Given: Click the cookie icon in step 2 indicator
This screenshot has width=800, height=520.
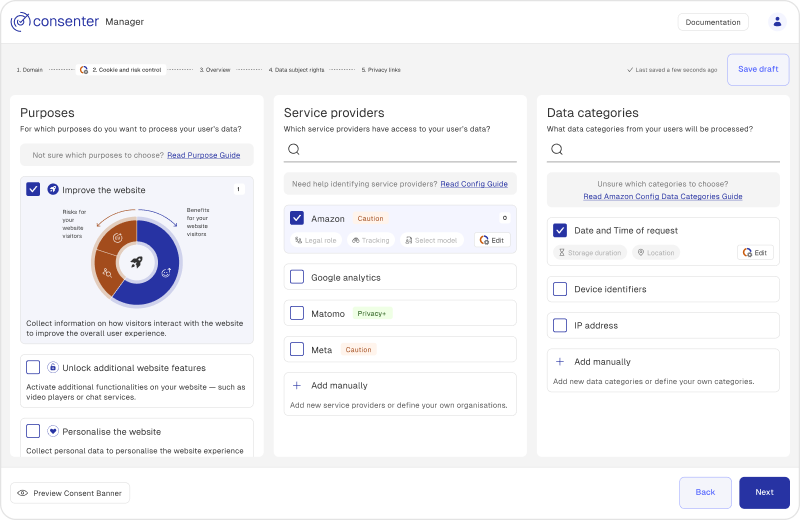Looking at the screenshot, I should [x=84, y=70].
